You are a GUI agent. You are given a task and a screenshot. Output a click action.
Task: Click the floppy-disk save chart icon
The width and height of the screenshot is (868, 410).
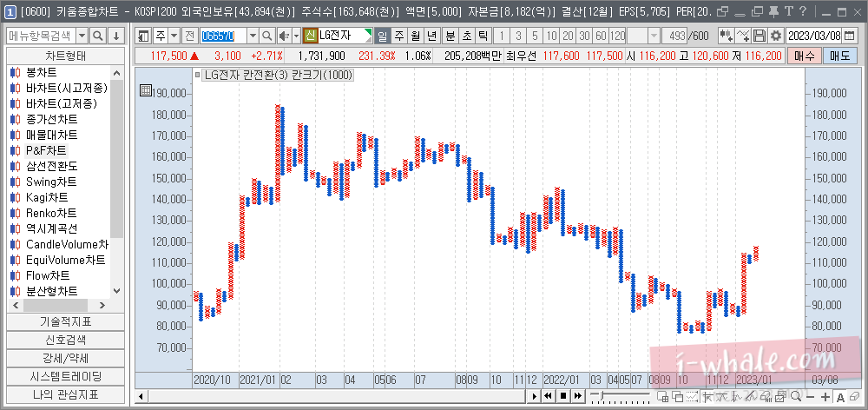point(759,36)
